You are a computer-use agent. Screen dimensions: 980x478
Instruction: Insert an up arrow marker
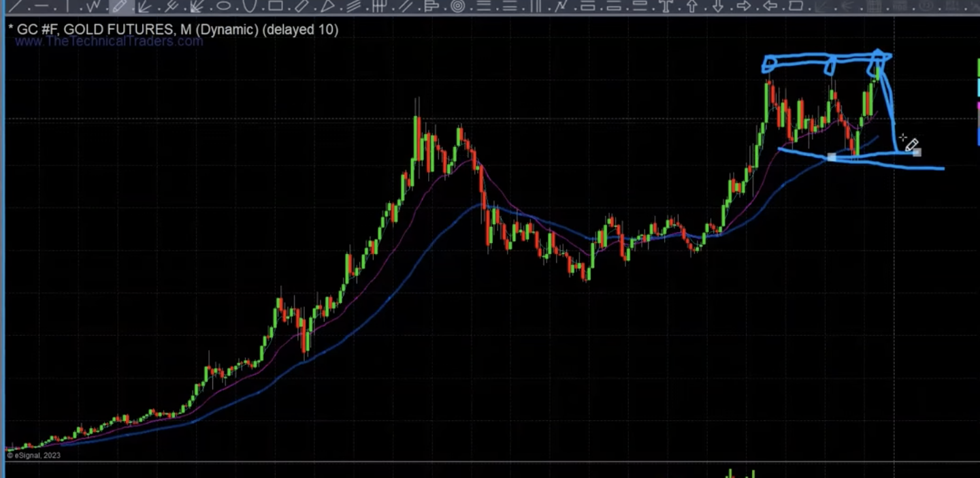click(692, 6)
